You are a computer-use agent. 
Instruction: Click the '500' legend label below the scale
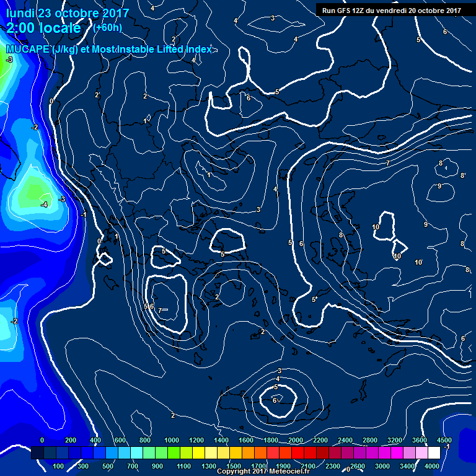click(108, 466)
